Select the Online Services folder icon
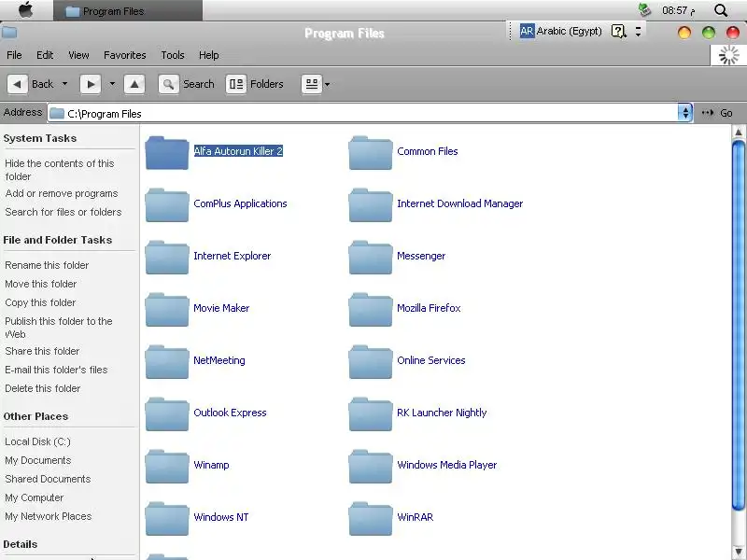The image size is (747, 560). pyautogui.click(x=370, y=362)
